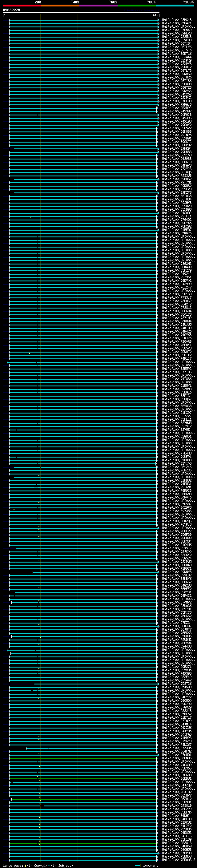Click the UniRef100_Q2XPX2 label
Screen dimensions: 197x868
coord(177,98)
